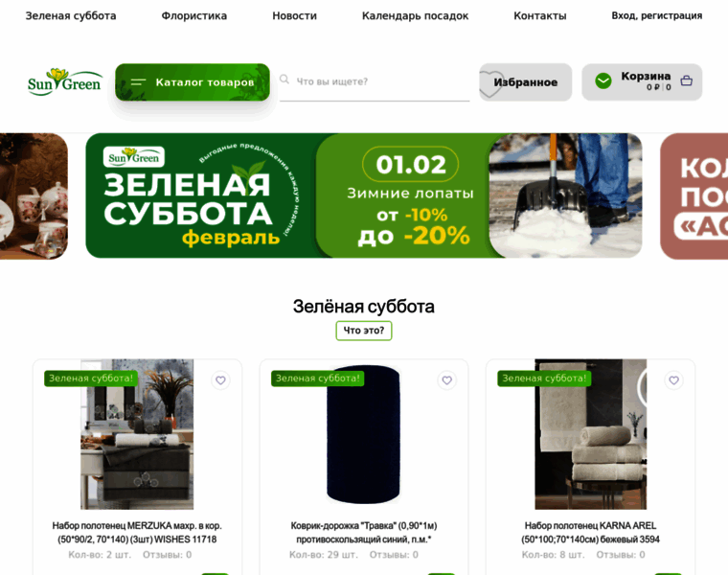The width and height of the screenshot is (728, 575).
Task: Click the SunGreen logo
Action: pos(64,81)
